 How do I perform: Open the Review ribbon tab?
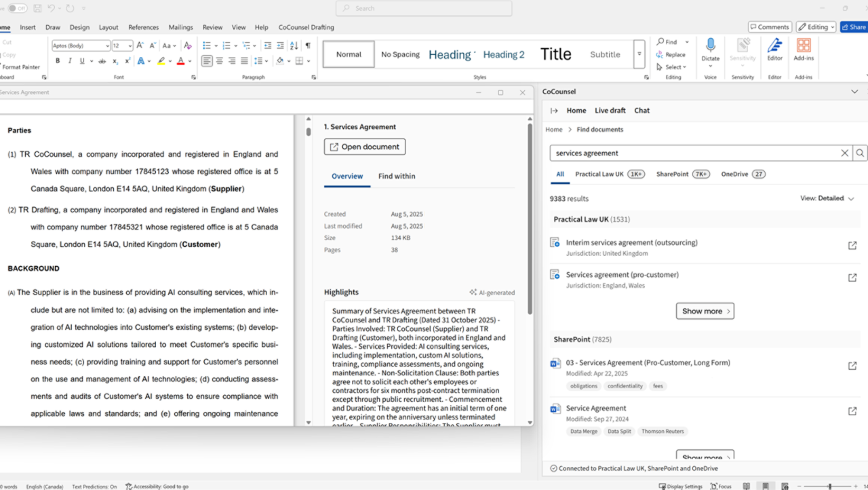(212, 27)
